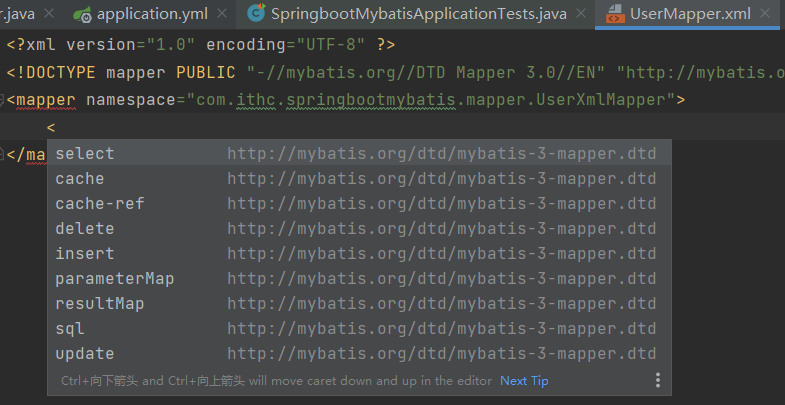785x405 pixels.
Task: Choose the delete completion suggestion
Action: click(359, 228)
